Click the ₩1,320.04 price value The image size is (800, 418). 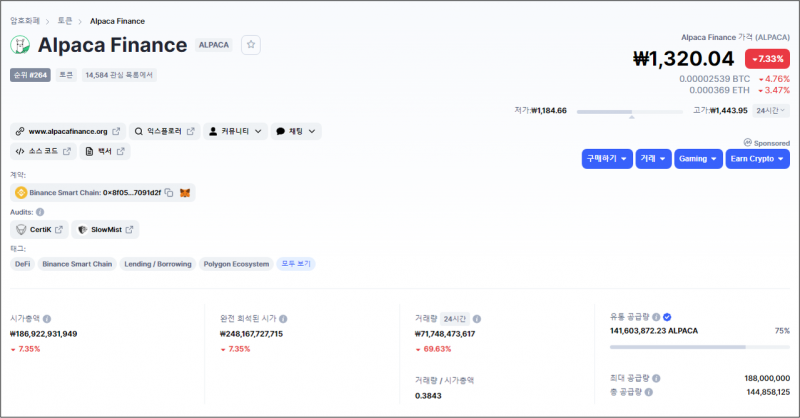pos(684,59)
